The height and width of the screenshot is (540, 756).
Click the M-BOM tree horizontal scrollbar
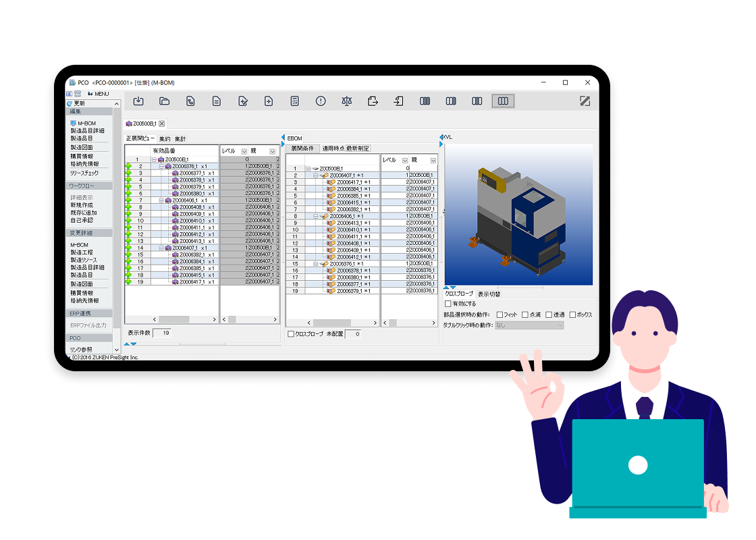(x=173, y=319)
